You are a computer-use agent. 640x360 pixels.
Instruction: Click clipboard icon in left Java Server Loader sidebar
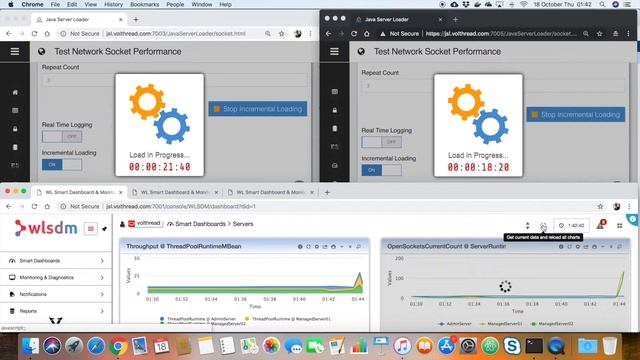click(15, 147)
